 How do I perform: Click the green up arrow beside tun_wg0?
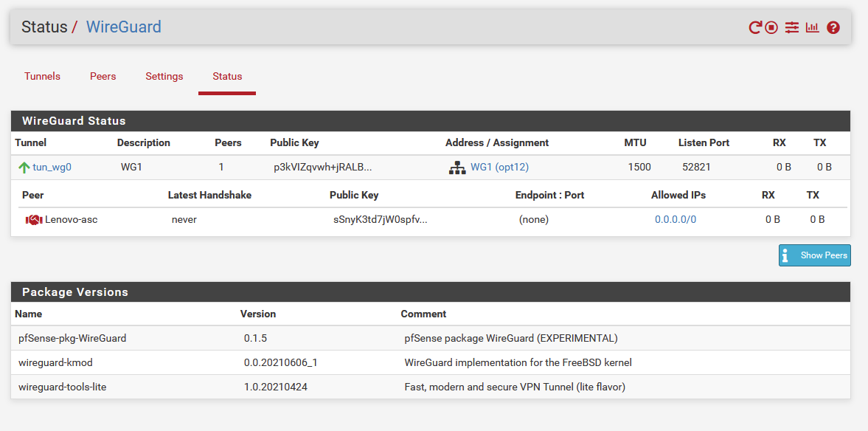click(24, 168)
